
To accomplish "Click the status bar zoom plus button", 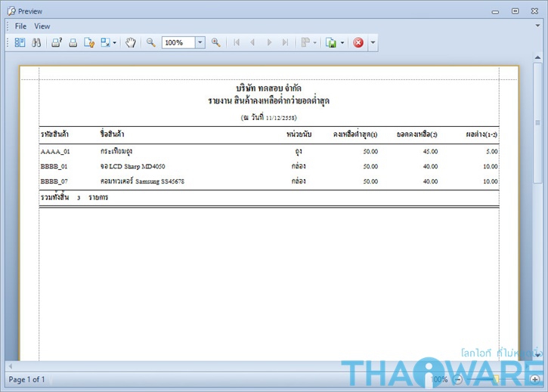I will pos(534,379).
